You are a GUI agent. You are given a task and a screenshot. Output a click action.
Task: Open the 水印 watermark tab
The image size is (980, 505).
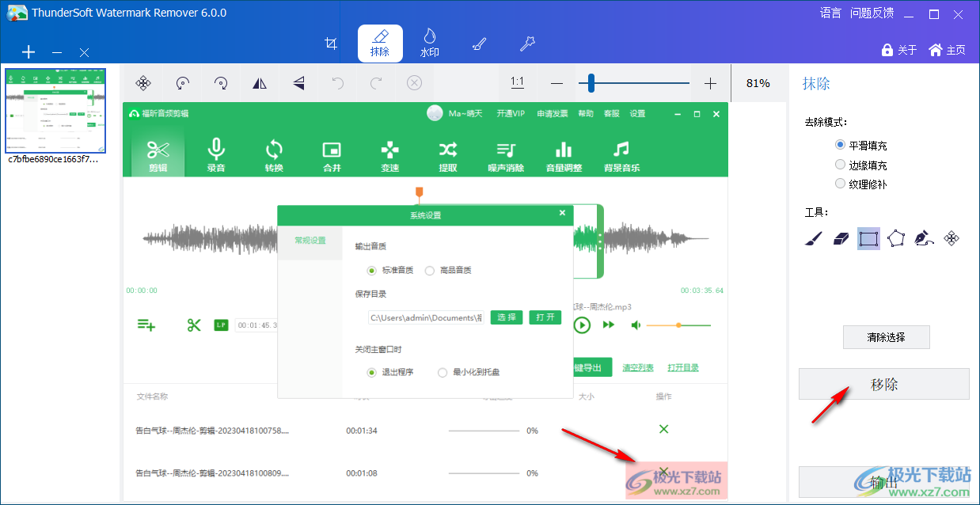429,44
